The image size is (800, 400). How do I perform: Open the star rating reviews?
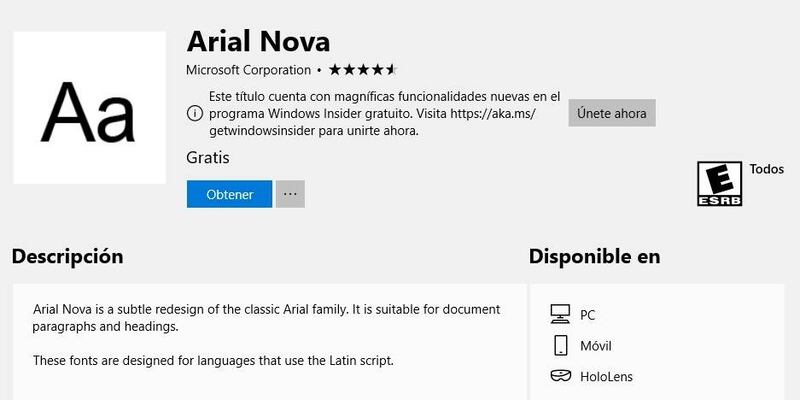363,70
